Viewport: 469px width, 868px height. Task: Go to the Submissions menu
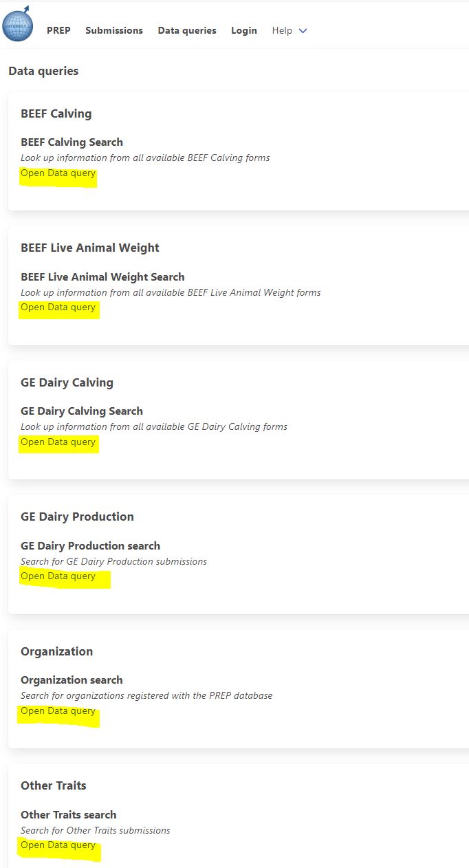(x=114, y=30)
